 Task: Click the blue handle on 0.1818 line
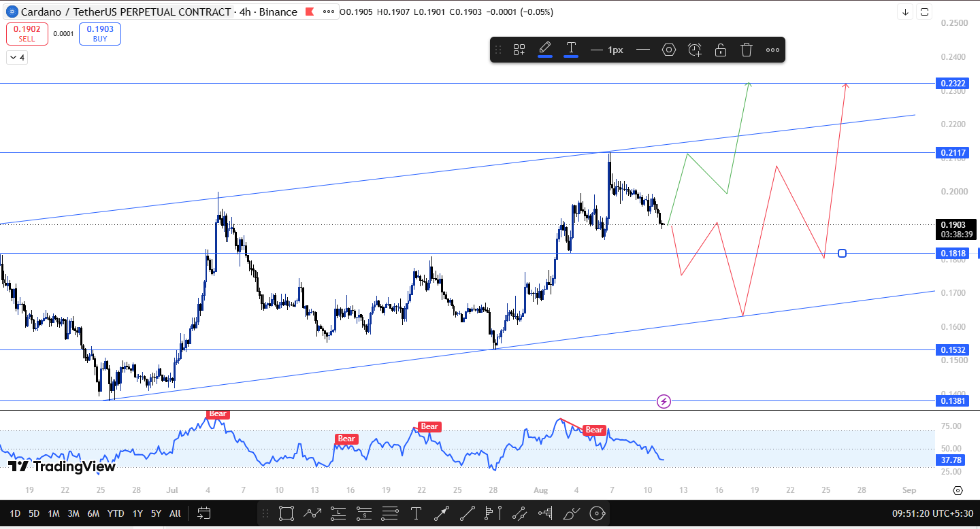pyautogui.click(x=843, y=254)
